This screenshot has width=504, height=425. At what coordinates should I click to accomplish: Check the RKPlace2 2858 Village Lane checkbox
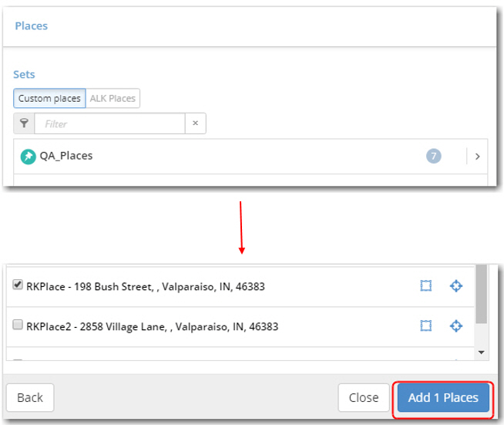[x=18, y=324]
